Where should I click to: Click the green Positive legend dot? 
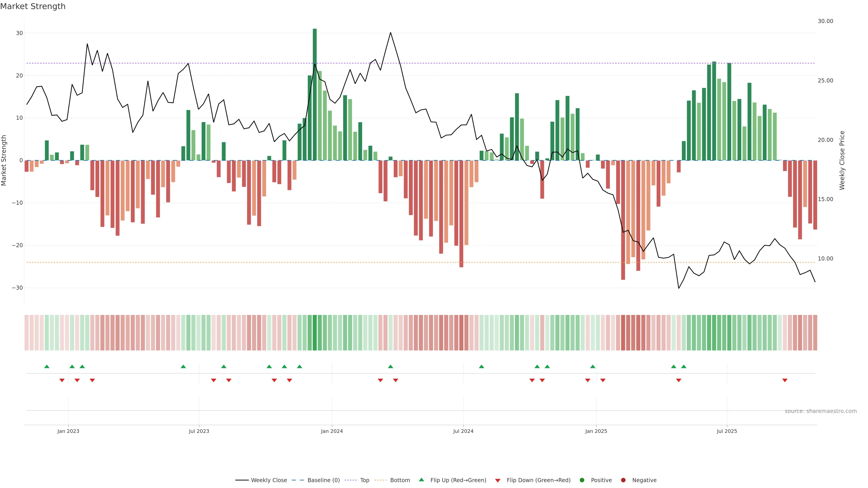[582, 480]
